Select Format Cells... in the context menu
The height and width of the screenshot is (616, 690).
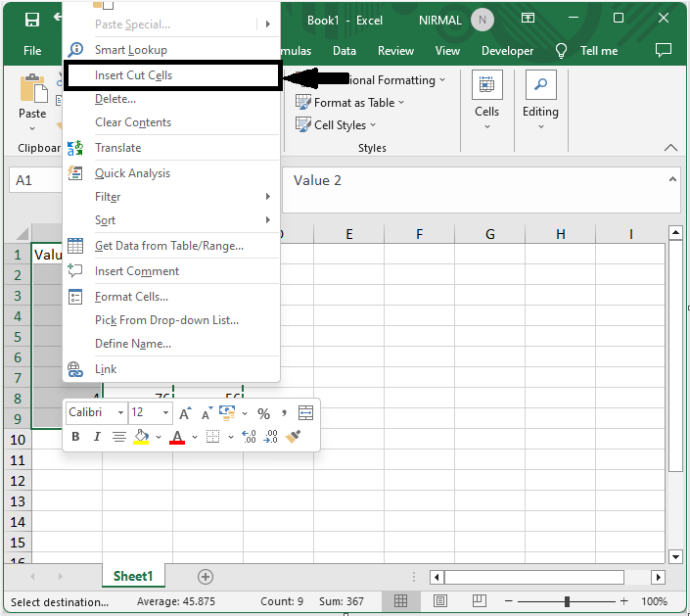(x=131, y=297)
